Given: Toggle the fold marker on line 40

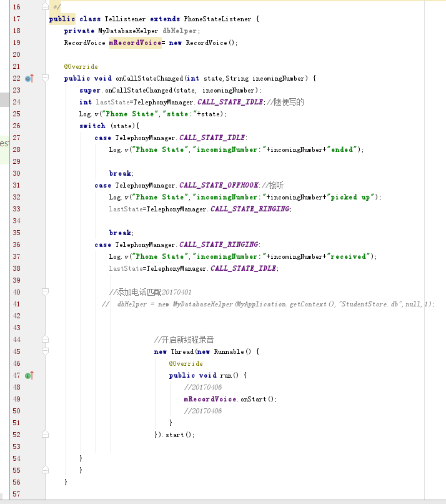Looking at the screenshot, I should point(45,292).
